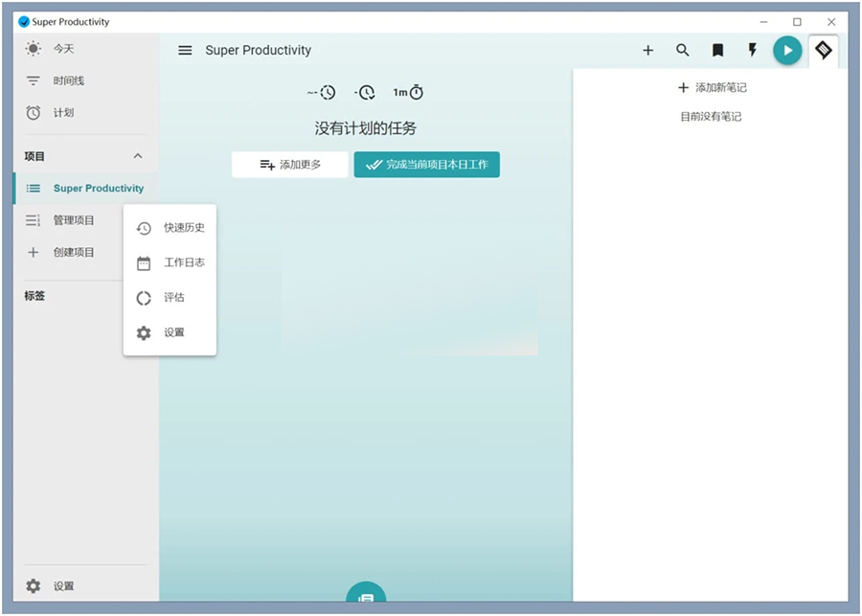Open 设置 in the project context menu
862x616 pixels.
click(x=170, y=332)
